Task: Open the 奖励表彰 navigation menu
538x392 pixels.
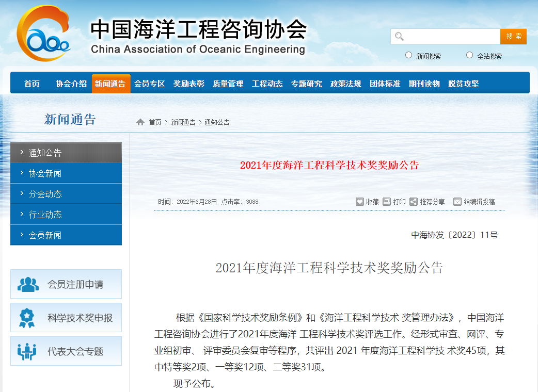Action: [x=188, y=84]
